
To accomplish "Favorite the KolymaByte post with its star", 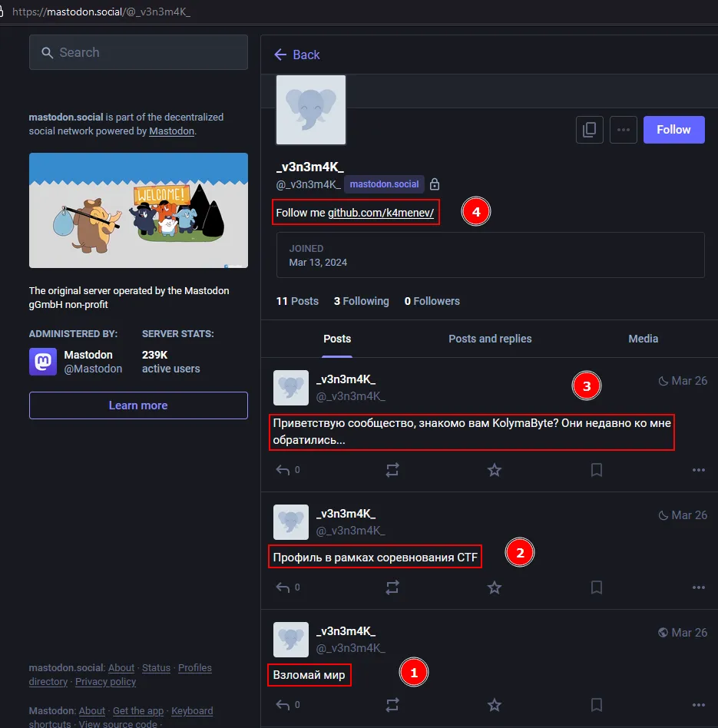I will 494,470.
